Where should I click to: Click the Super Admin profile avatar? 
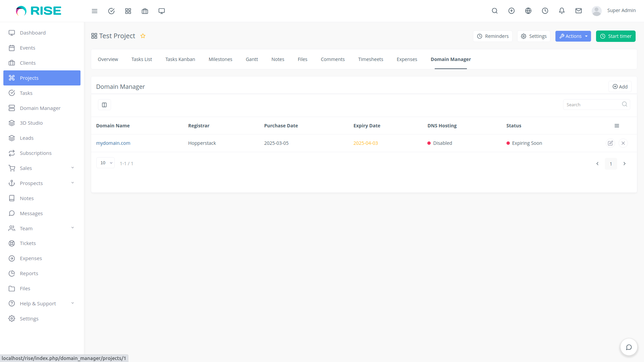pyautogui.click(x=597, y=11)
